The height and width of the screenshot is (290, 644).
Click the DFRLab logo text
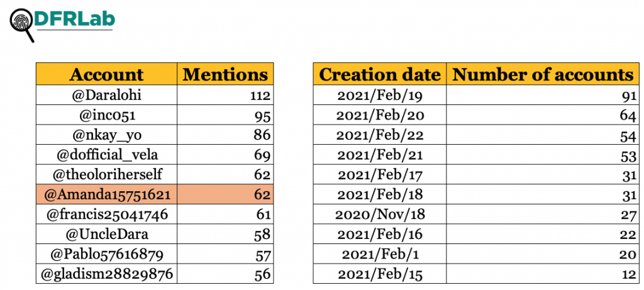(x=75, y=19)
